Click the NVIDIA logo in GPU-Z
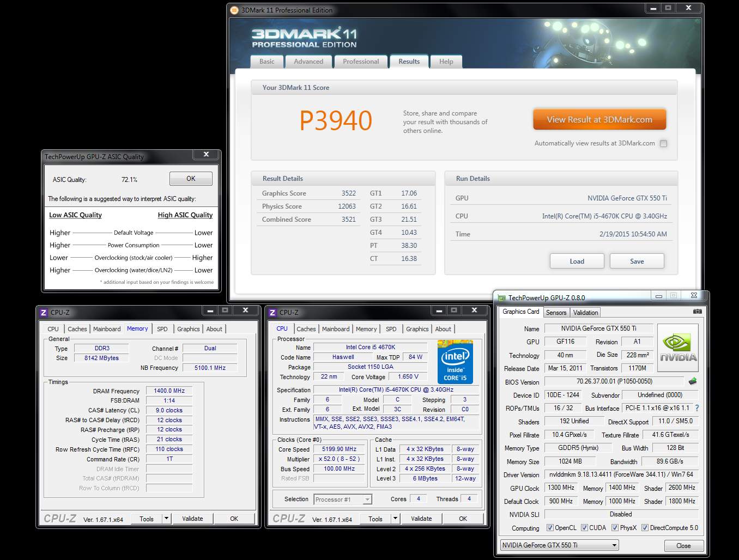Image resolution: width=739 pixels, height=560 pixels. click(678, 349)
